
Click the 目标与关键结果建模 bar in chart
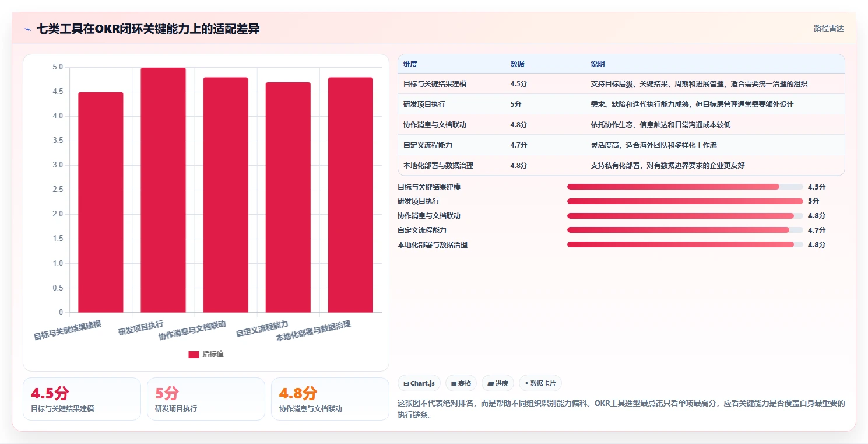[101, 202]
